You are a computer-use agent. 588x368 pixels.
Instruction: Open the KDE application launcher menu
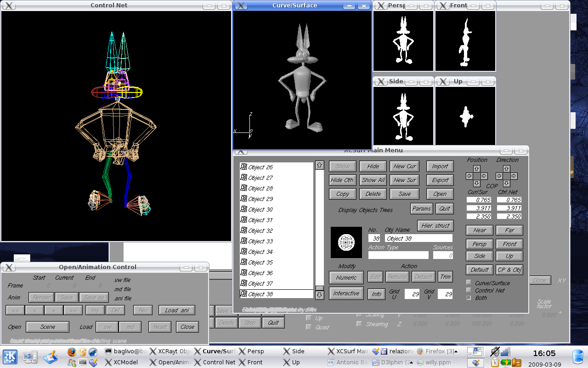coord(11,356)
